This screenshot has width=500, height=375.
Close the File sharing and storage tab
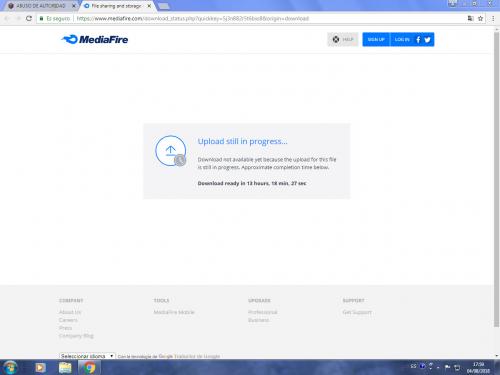click(149, 6)
